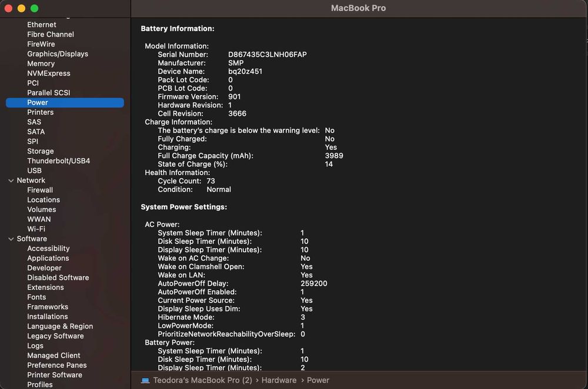This screenshot has width=588, height=389.
Task: Select the Memory sidebar item
Action: tap(41, 63)
